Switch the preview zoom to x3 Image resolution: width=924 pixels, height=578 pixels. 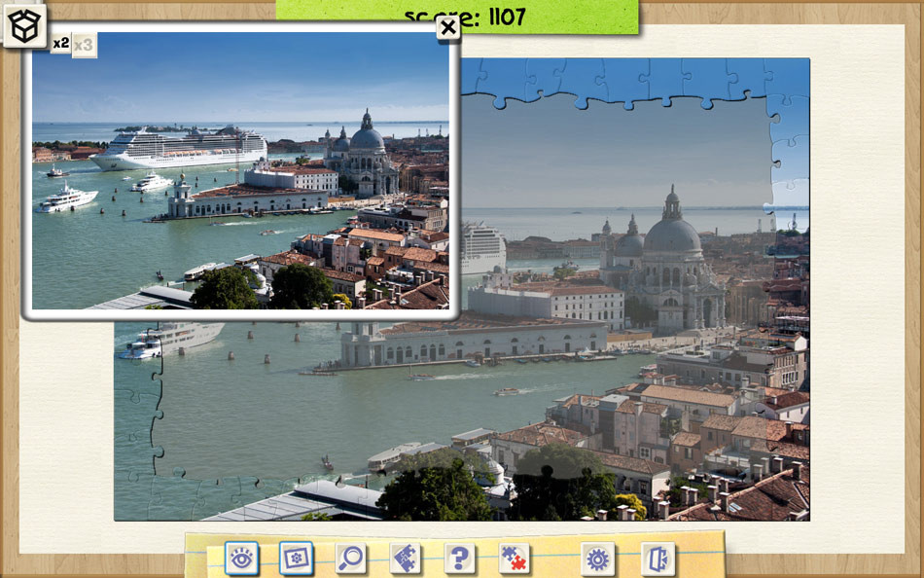click(85, 45)
